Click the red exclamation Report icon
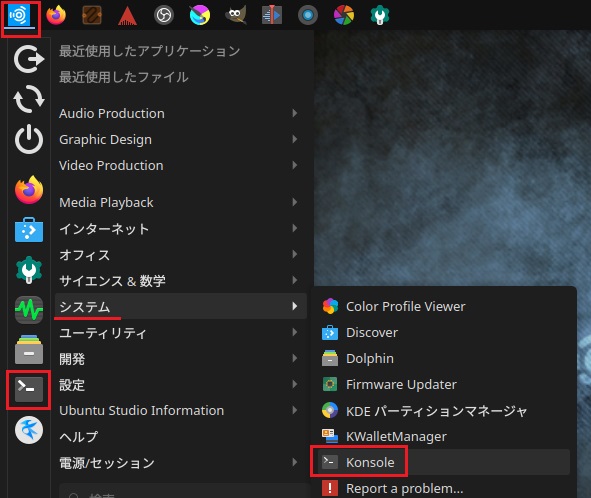 pyautogui.click(x=330, y=488)
